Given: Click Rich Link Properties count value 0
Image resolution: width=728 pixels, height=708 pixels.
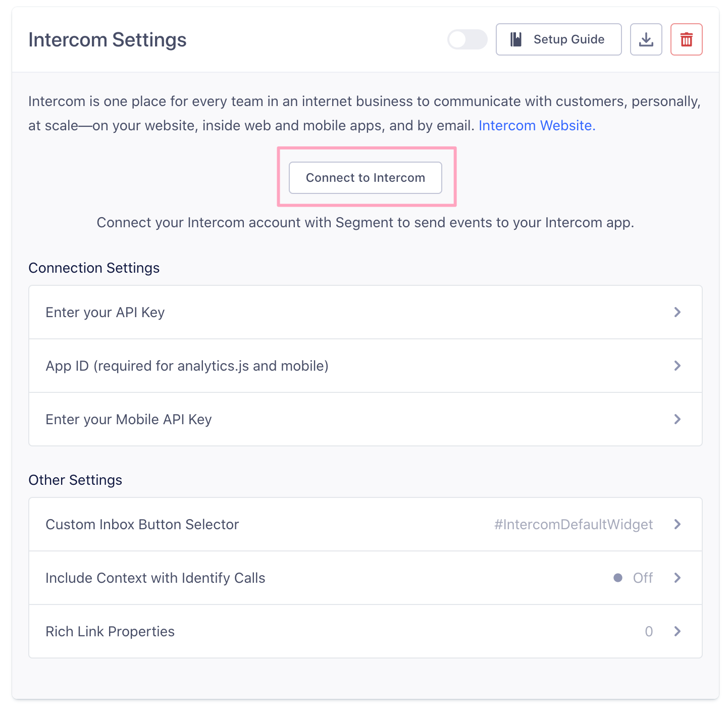Looking at the screenshot, I should (649, 631).
